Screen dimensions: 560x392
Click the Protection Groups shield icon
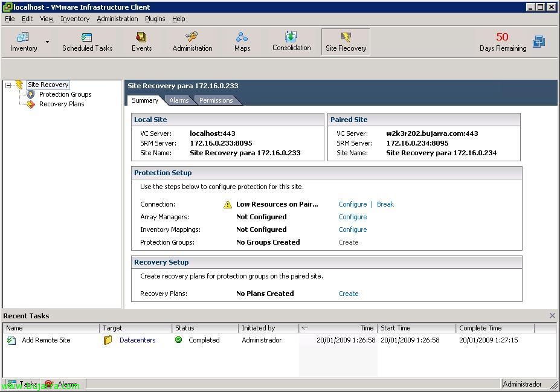coord(31,95)
